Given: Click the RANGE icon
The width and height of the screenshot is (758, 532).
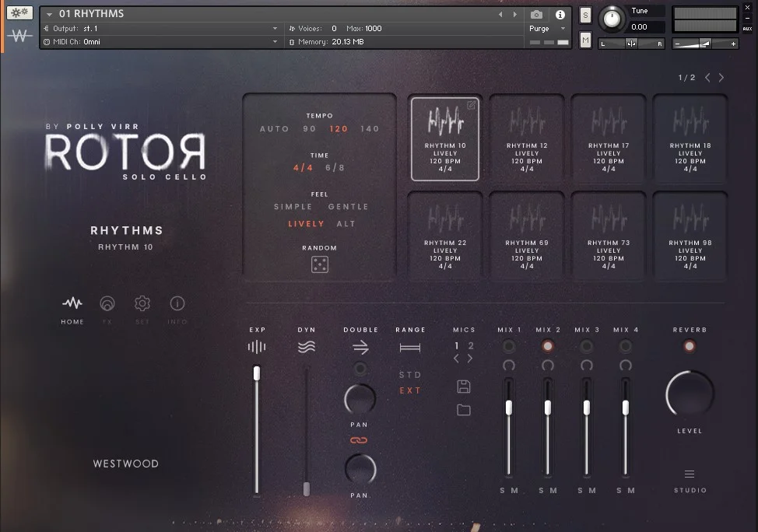Looking at the screenshot, I should coord(410,348).
